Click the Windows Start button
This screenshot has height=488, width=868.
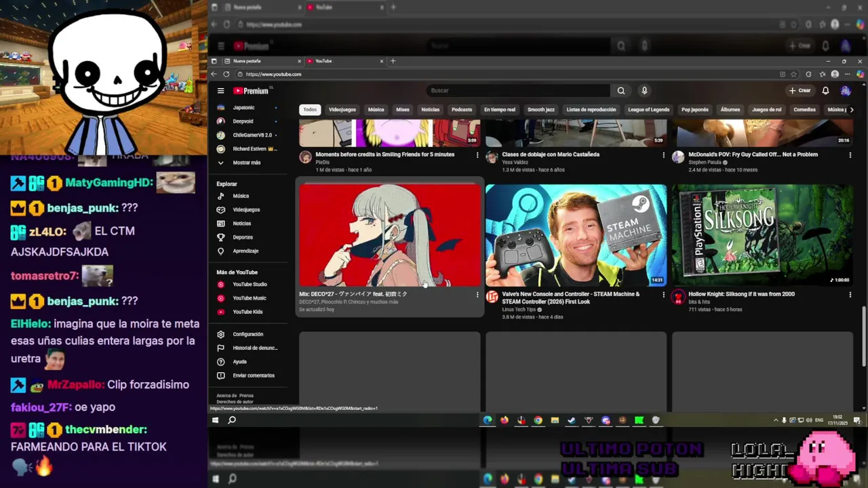coord(215,420)
